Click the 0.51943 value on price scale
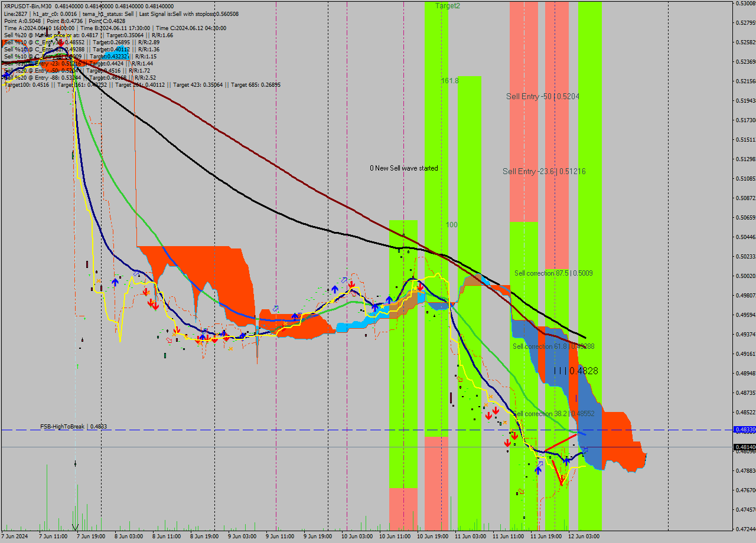756x543 pixels. [746, 101]
